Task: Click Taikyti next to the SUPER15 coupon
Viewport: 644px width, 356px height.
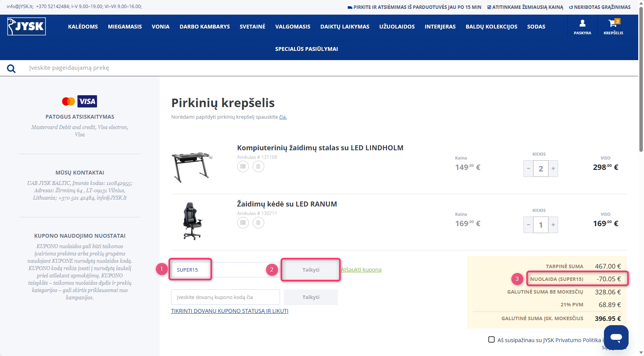Action: [311, 270]
